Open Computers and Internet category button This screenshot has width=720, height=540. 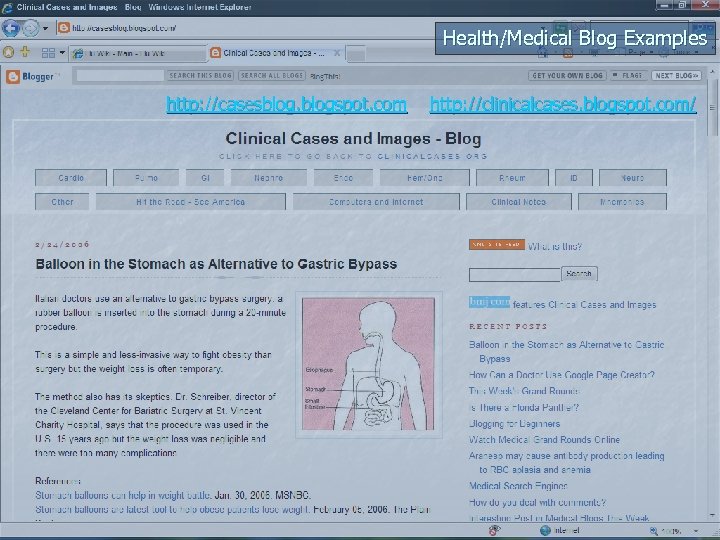pos(376,202)
